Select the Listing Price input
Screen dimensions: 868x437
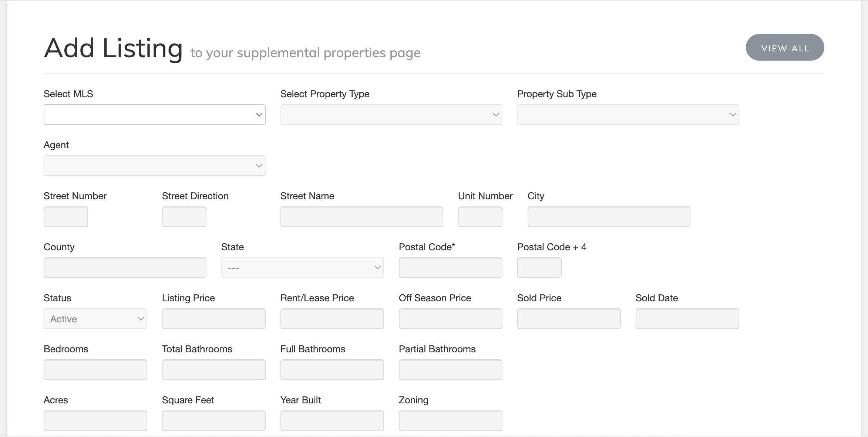coord(213,319)
